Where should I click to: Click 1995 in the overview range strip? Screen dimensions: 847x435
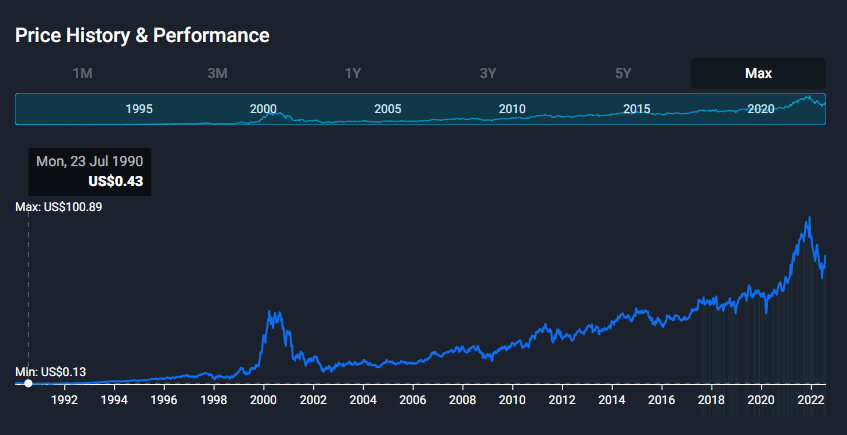pyautogui.click(x=139, y=109)
